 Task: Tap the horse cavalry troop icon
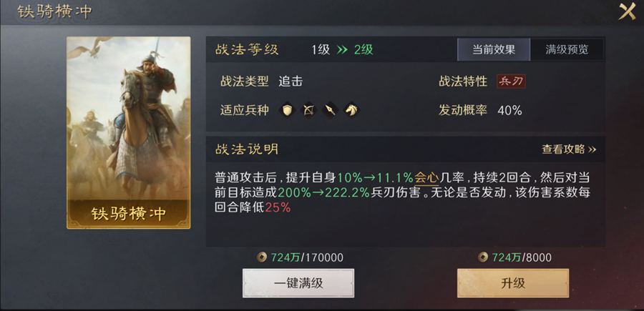pyautogui.click(x=351, y=110)
